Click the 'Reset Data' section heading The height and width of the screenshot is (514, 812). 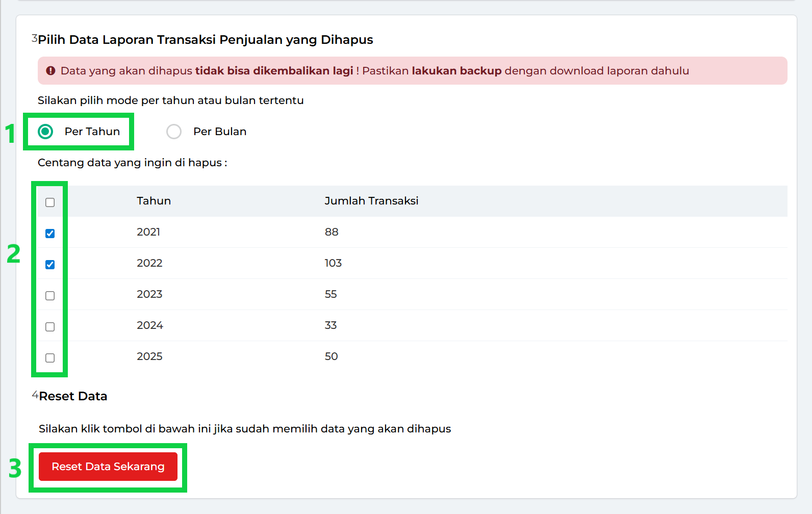[x=73, y=396]
